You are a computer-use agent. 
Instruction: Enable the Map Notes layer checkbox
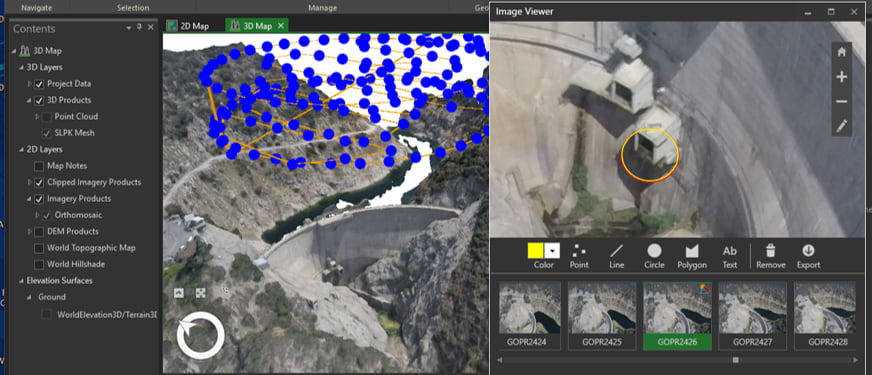(x=39, y=166)
